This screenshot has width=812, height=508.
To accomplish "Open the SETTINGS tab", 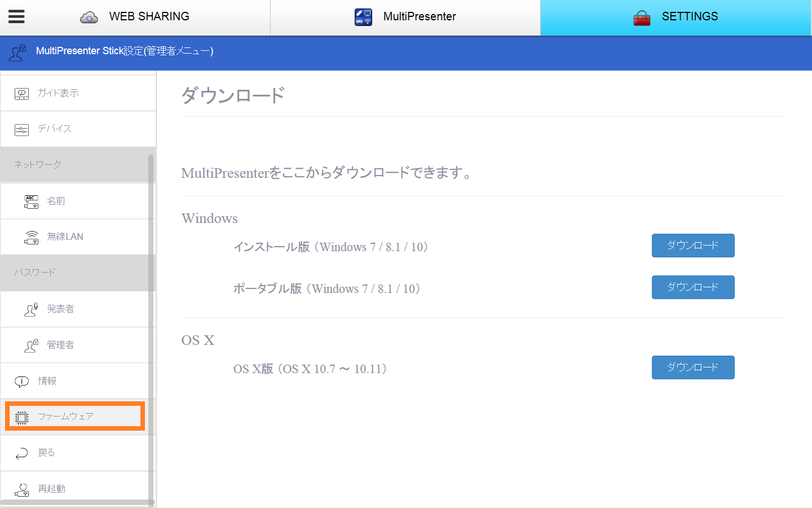I will [676, 17].
